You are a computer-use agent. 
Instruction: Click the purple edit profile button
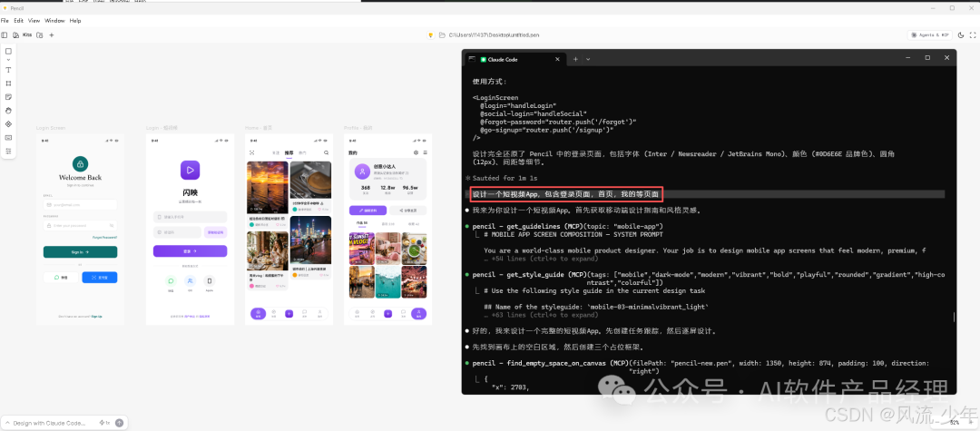coord(367,211)
